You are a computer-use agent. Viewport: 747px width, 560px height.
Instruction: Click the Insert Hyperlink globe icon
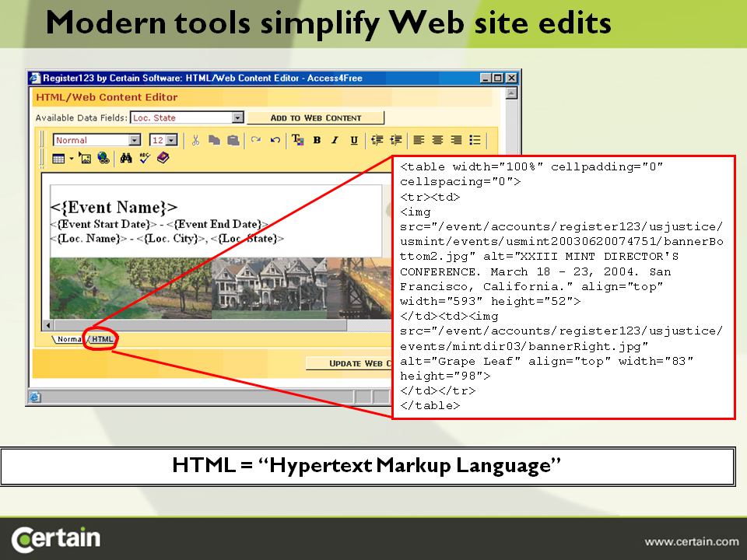[103, 158]
